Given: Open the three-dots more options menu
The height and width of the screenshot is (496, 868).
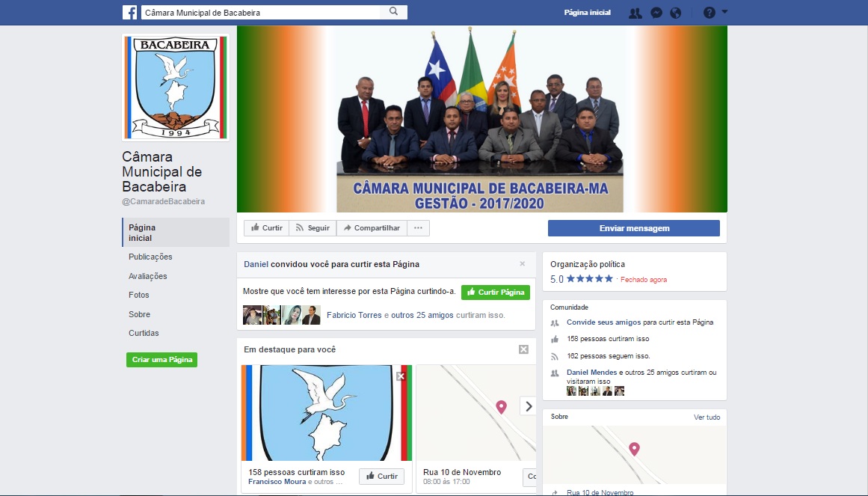Looking at the screenshot, I should point(418,227).
